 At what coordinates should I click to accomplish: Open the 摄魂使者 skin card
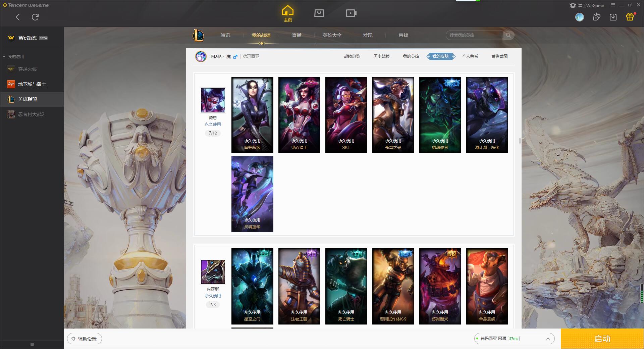click(440, 115)
